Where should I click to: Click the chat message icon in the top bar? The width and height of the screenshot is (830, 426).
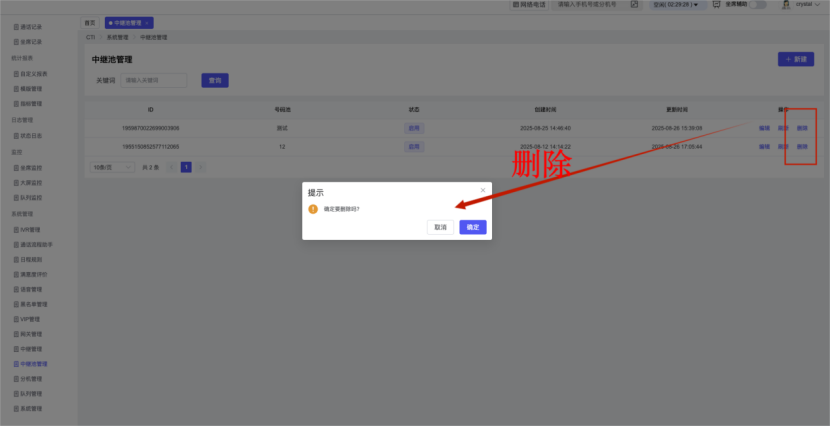pyautogui.click(x=719, y=5)
